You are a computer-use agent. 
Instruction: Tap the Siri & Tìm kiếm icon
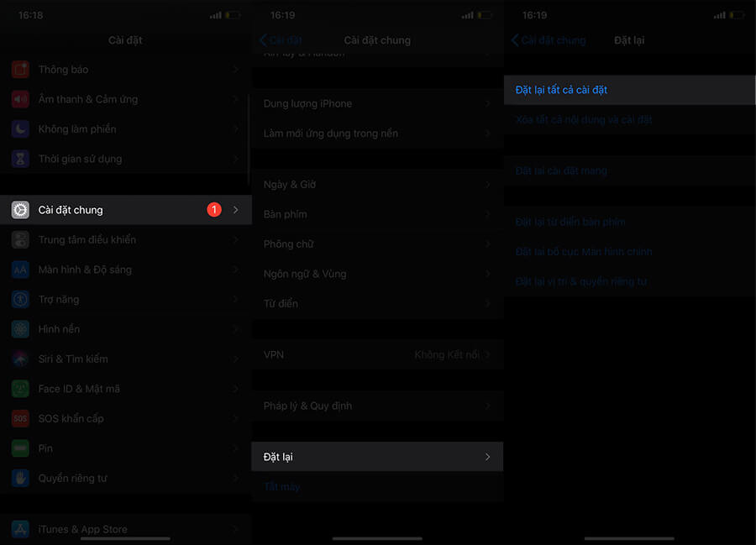20,359
